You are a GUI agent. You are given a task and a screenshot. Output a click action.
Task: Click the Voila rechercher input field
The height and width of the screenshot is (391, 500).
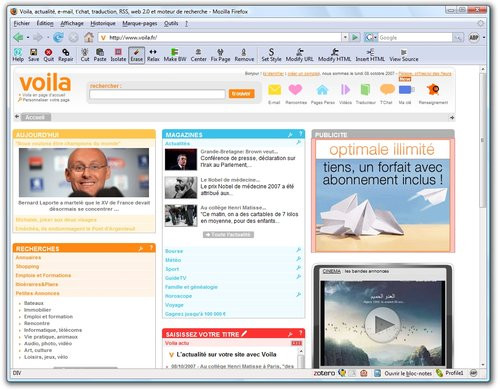pyautogui.click(x=157, y=94)
